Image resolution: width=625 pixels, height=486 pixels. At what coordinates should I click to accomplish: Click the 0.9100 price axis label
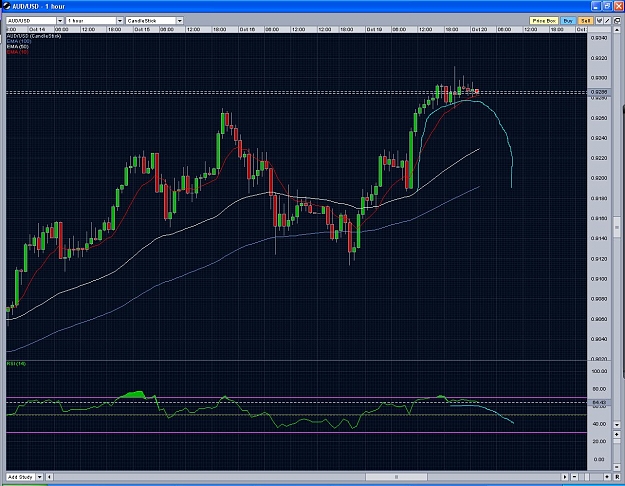[x=599, y=279]
